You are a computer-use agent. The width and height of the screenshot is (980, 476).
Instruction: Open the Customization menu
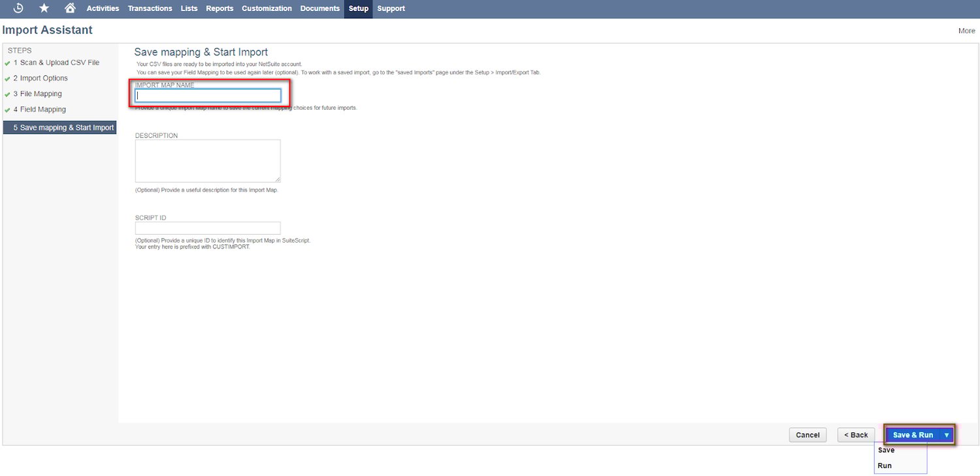click(x=267, y=8)
